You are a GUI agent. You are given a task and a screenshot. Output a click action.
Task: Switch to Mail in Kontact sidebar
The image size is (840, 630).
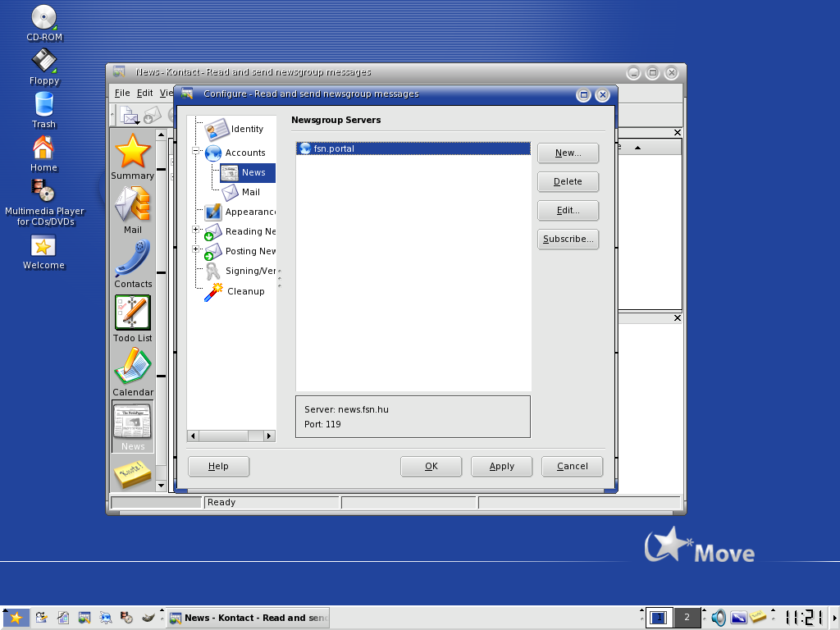132,211
